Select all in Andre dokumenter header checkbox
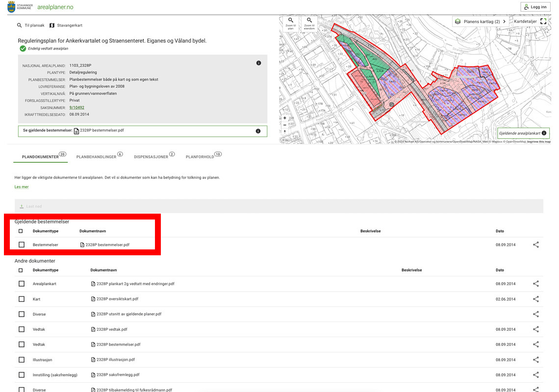The image size is (559, 392). pos(21,270)
